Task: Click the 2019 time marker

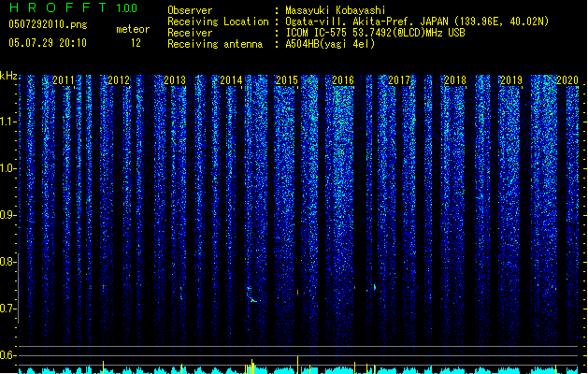Action: tap(511, 80)
